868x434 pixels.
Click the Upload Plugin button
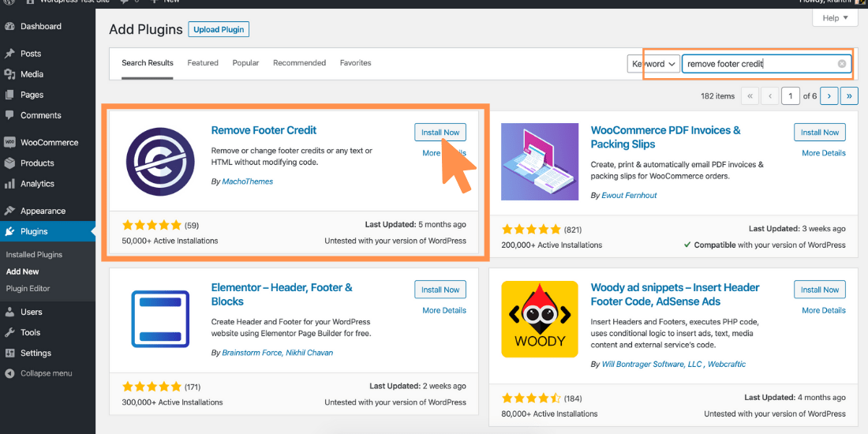[219, 30]
